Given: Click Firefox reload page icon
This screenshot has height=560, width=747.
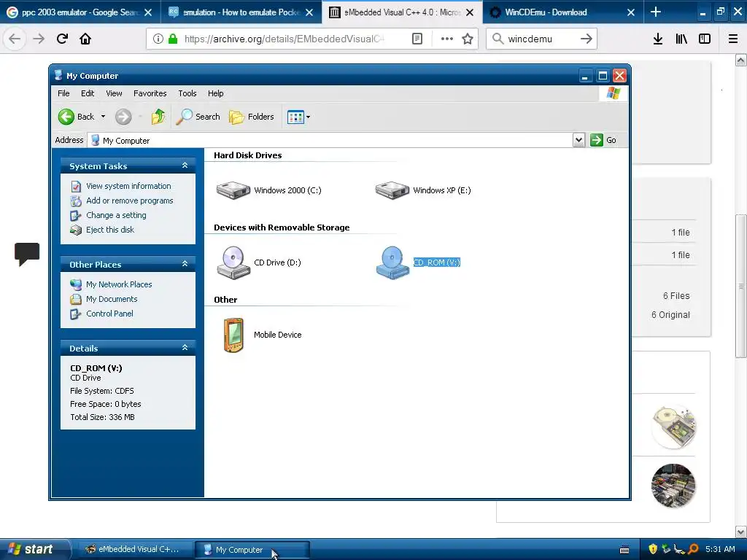Looking at the screenshot, I should 62,39.
